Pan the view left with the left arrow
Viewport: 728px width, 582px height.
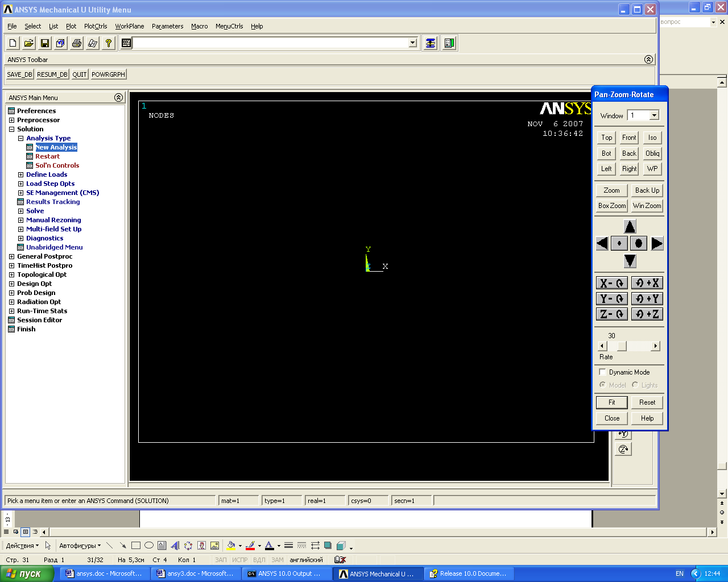click(x=602, y=243)
